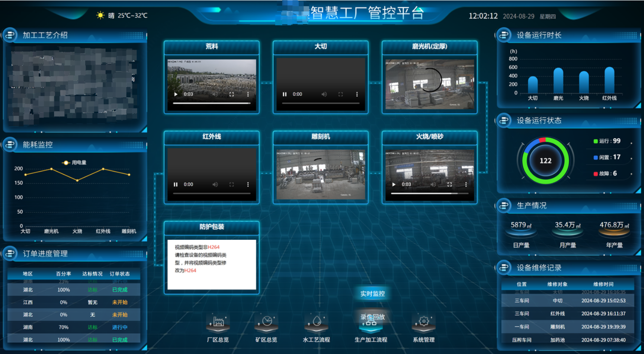Click the 设备运行状态 panel header icon
644x354 pixels.
504,120
